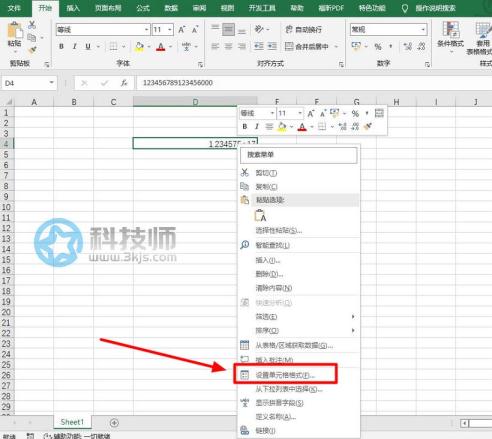Switch to the 插入 (Insert) ribbon tab
This screenshot has height=439, width=492.
[73, 8]
